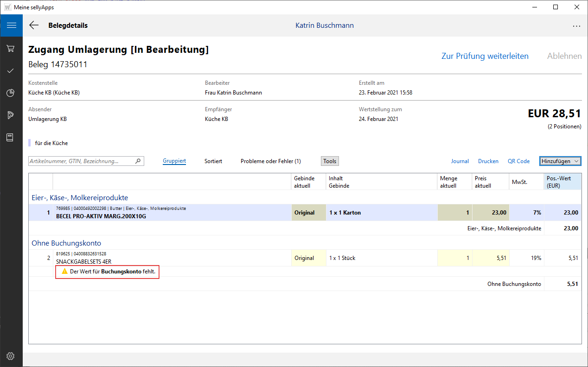Click the back arrow icon
This screenshot has width=588, height=367.
pyautogui.click(x=34, y=25)
